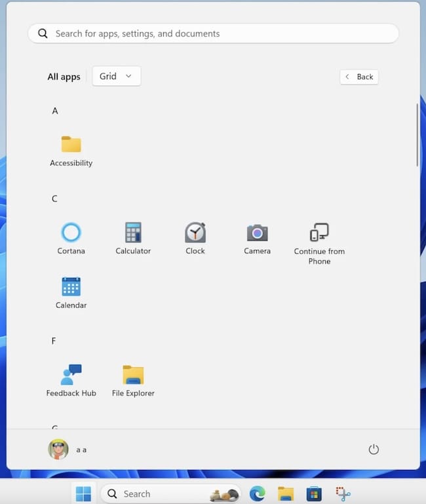Click the Start search field for apps and settings
This screenshot has height=504, width=426.
coord(214,33)
